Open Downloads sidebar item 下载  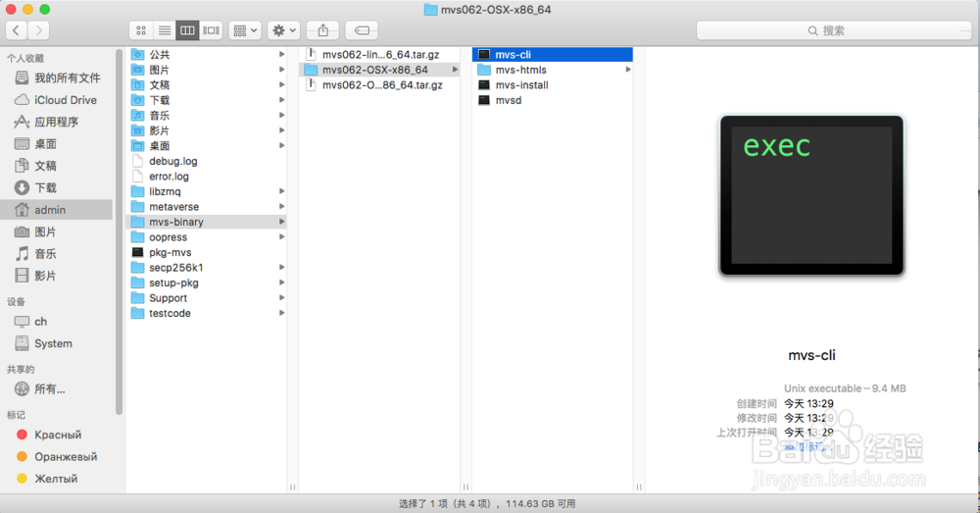(x=57, y=187)
